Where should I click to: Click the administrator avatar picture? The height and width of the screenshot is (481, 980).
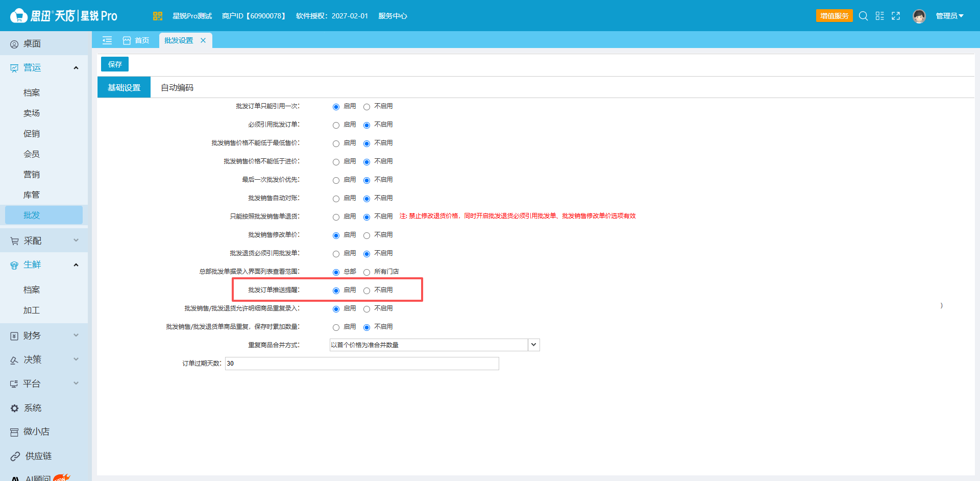919,16
